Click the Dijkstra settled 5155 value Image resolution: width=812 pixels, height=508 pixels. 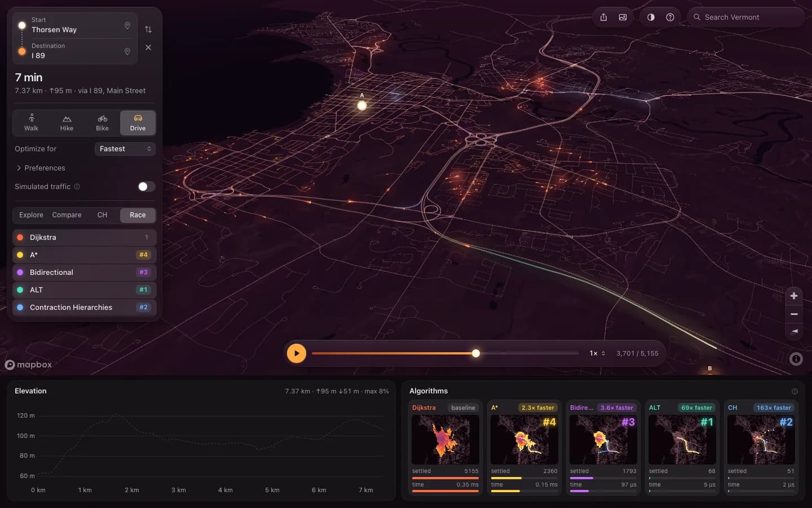pos(471,471)
